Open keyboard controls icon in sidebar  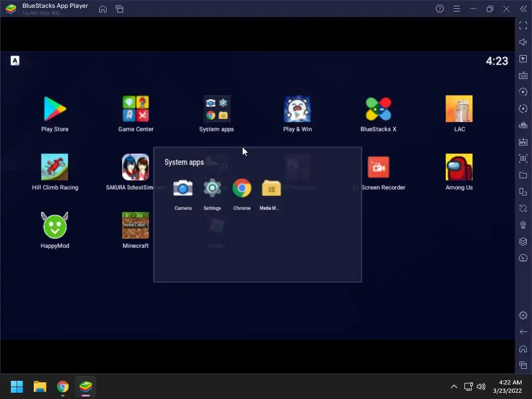coord(523,75)
